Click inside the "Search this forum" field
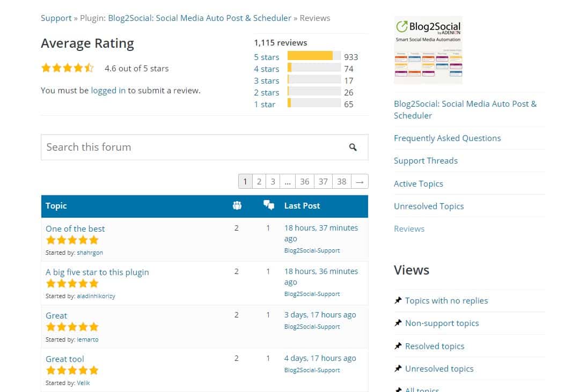 tap(161, 146)
